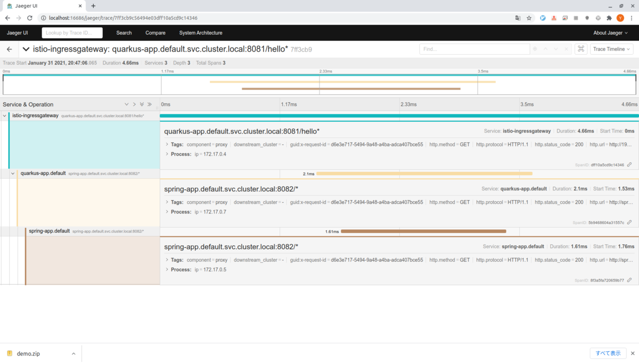Image resolution: width=639 pixels, height=364 pixels.
Task: Jump to next Find match
Action: click(x=556, y=49)
